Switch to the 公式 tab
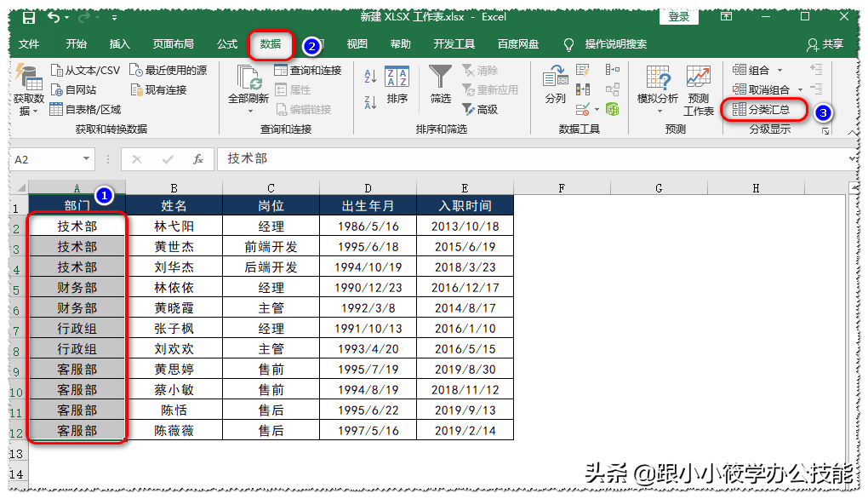868x499 pixels. tap(227, 44)
